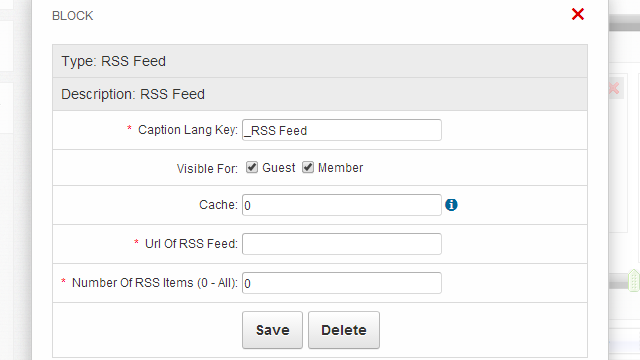
Task: Click the Number Of RSS Items field
Action: tap(342, 283)
